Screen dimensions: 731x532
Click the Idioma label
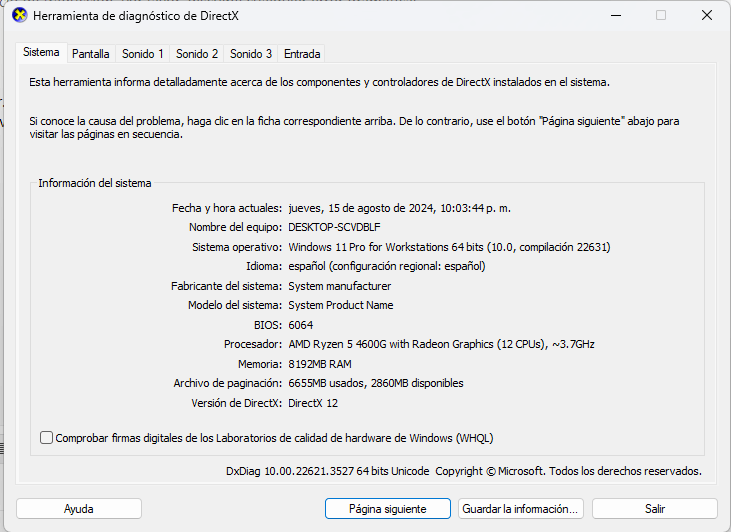264,266
